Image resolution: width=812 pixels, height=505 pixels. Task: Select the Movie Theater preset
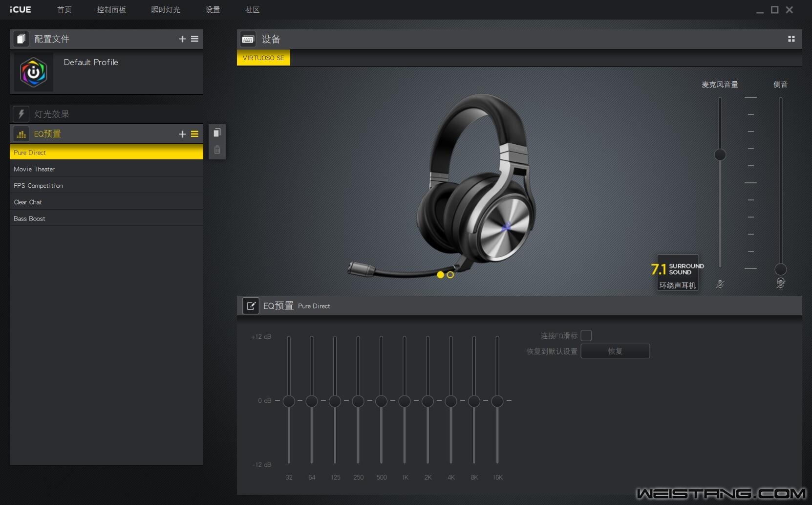pos(107,169)
